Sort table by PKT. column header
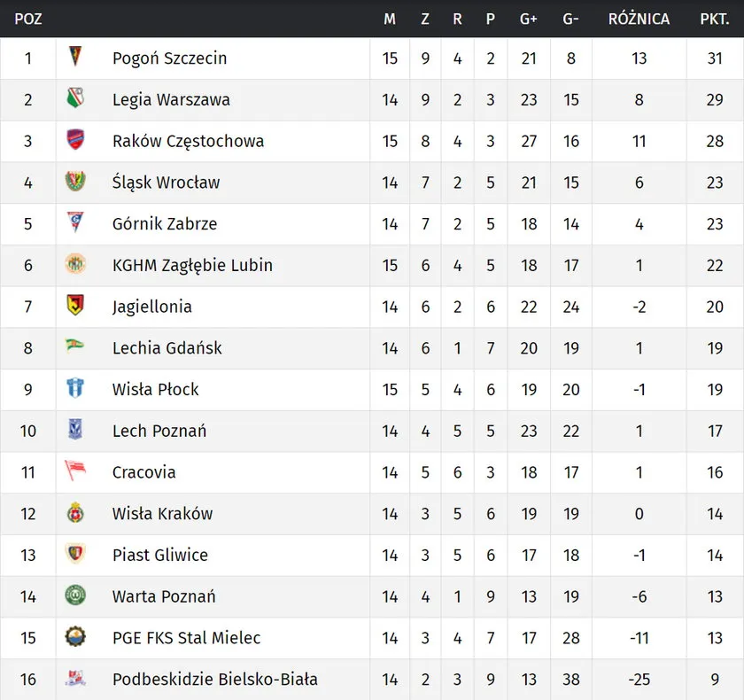 [714, 19]
